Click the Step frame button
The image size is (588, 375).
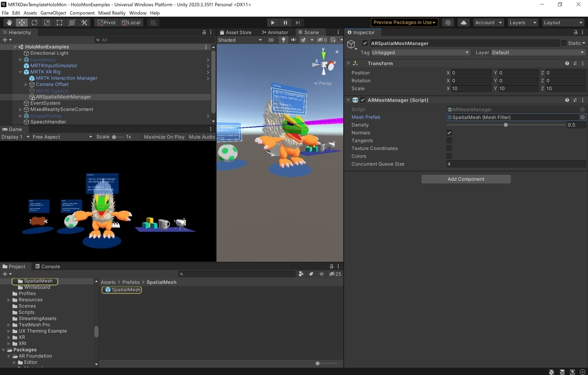click(x=297, y=23)
